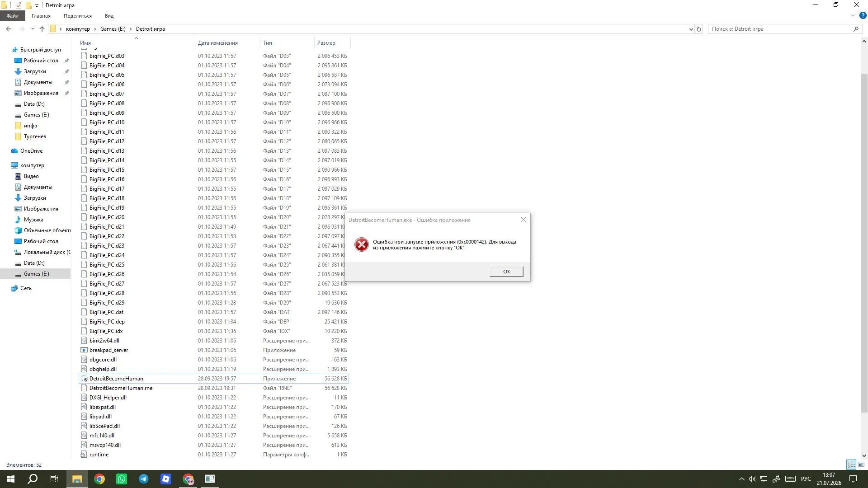This screenshot has height=488, width=868.
Task: Open the Файл ribbon tab
Action: point(13,16)
